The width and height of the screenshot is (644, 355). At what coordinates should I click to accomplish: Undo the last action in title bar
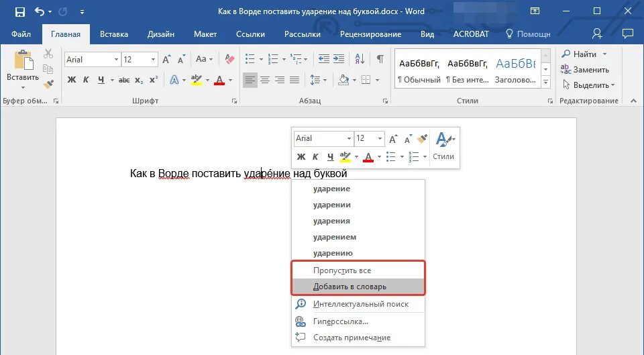tap(40, 12)
